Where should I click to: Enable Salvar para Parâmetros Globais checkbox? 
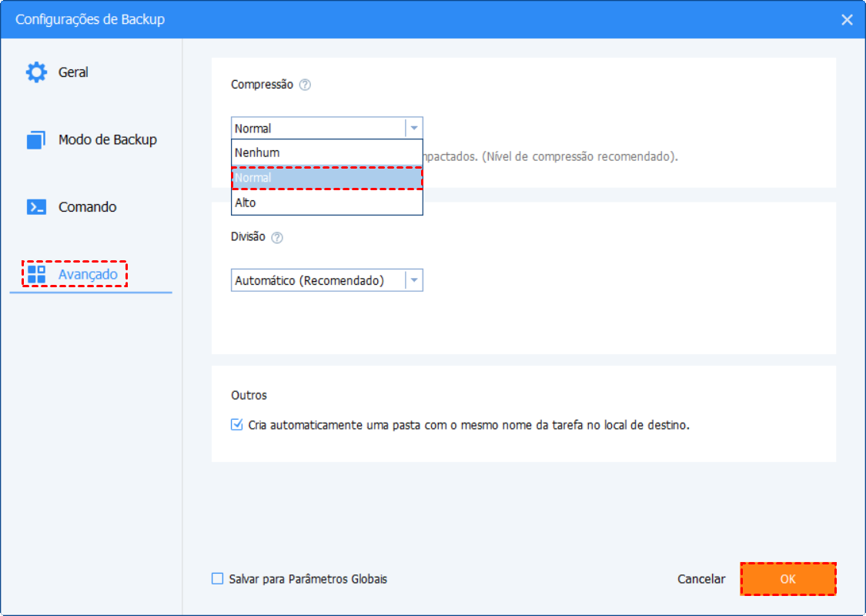[x=218, y=578]
